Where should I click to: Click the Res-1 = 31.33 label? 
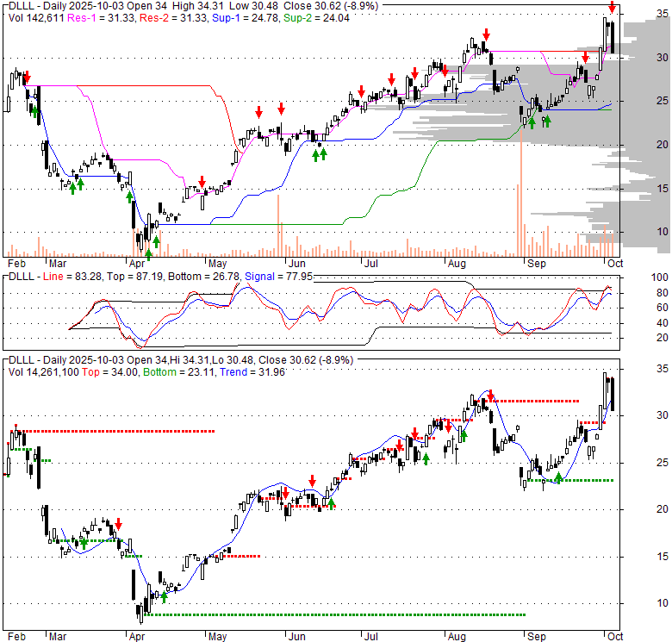click(x=101, y=18)
